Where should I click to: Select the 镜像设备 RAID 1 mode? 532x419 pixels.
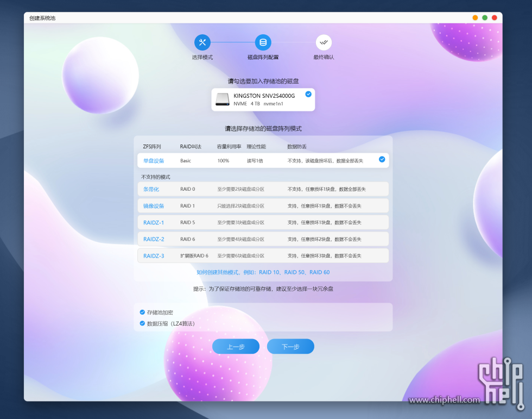click(x=263, y=206)
